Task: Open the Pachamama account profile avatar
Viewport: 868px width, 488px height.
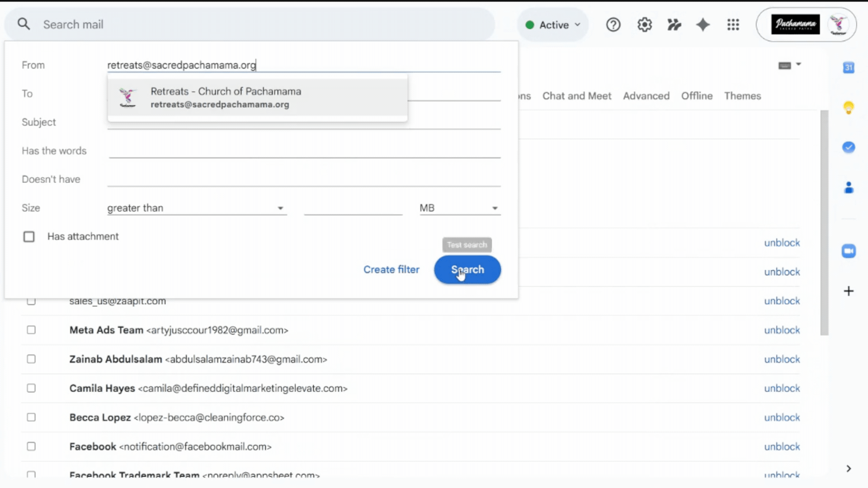Action: (838, 24)
